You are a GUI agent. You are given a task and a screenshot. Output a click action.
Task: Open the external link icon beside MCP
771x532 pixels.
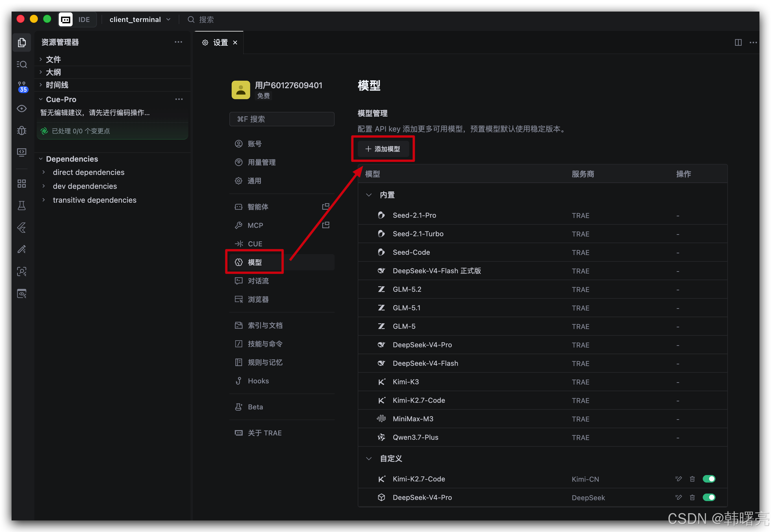(x=326, y=225)
